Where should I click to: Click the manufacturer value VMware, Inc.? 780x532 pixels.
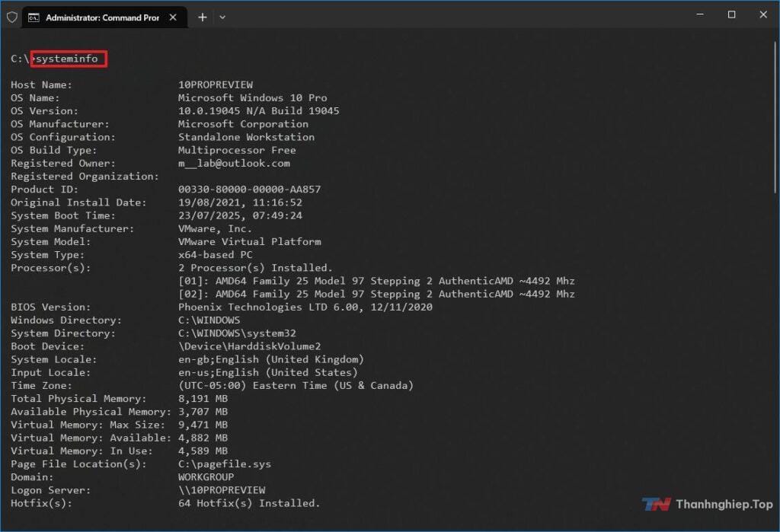point(215,229)
